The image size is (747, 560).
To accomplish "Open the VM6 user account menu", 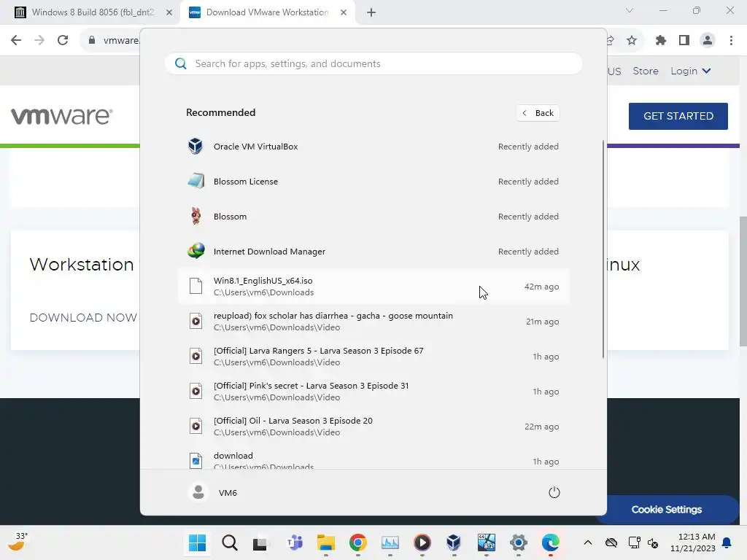I will [212, 492].
